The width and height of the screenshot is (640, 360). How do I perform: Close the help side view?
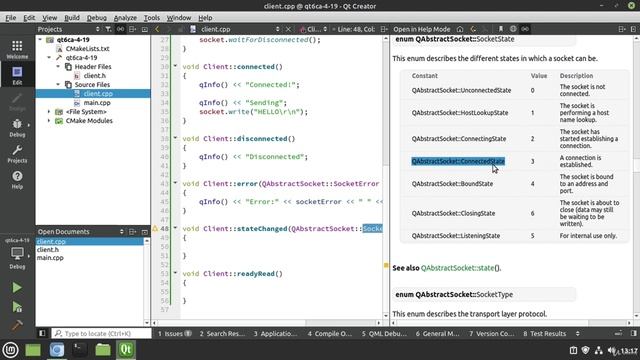point(633,29)
